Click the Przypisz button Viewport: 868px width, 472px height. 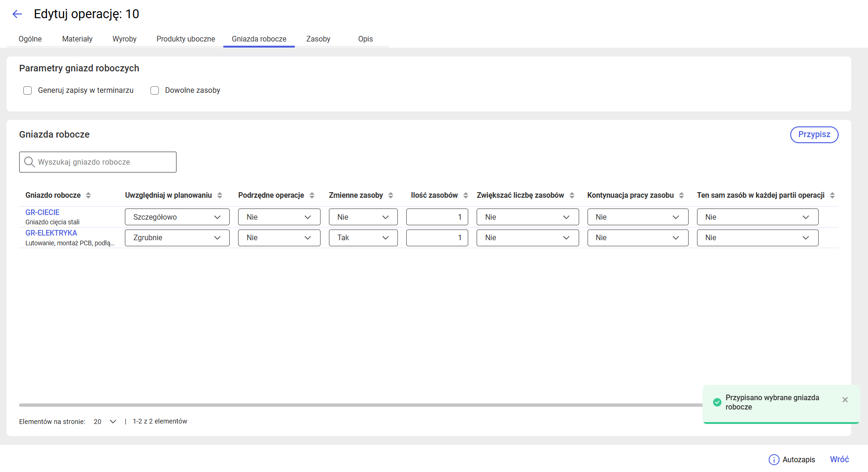(x=814, y=135)
